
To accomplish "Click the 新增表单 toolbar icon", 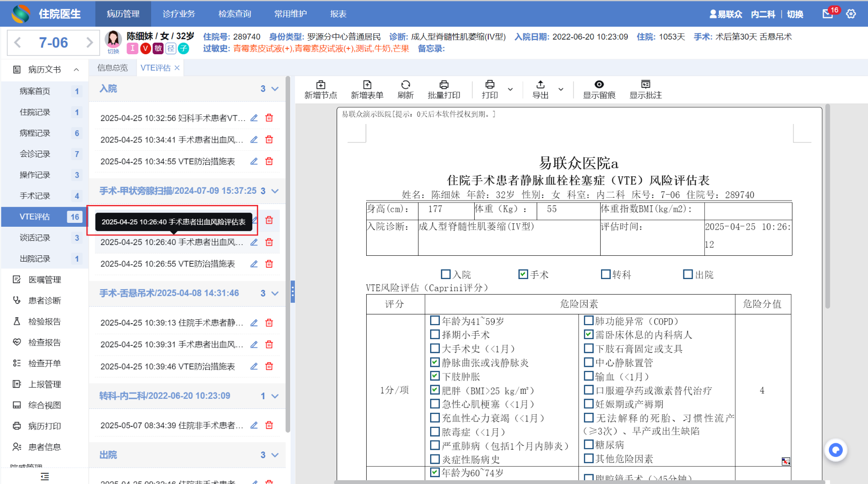I will coord(367,85).
